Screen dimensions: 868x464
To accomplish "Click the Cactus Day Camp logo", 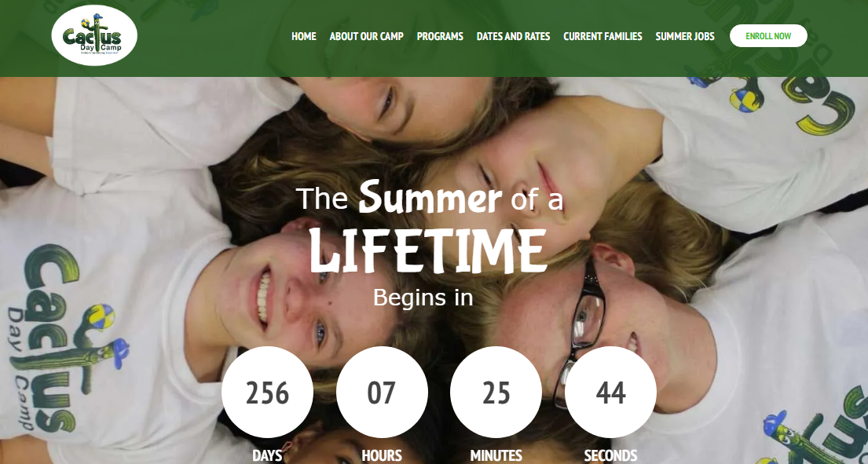I will [94, 35].
